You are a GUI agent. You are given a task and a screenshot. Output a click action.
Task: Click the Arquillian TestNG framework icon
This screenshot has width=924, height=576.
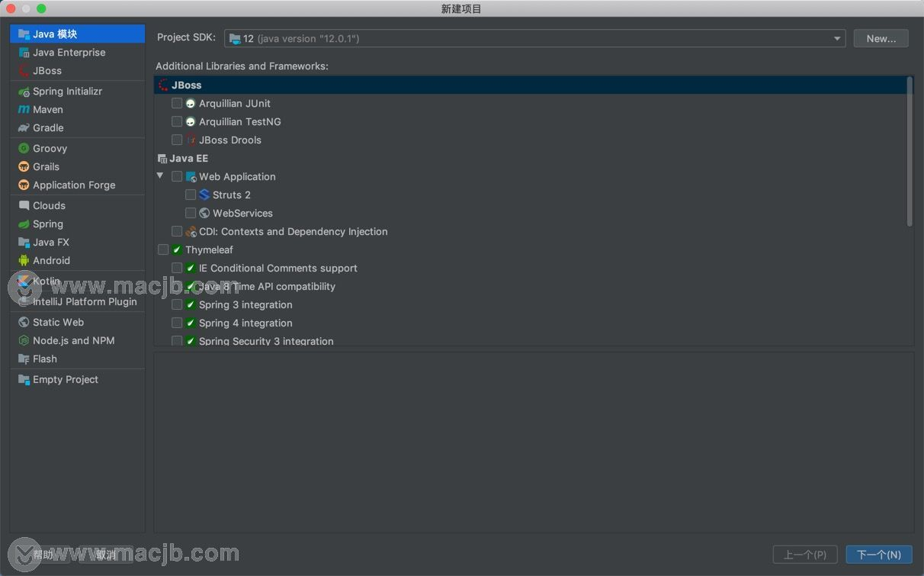pyautogui.click(x=191, y=121)
